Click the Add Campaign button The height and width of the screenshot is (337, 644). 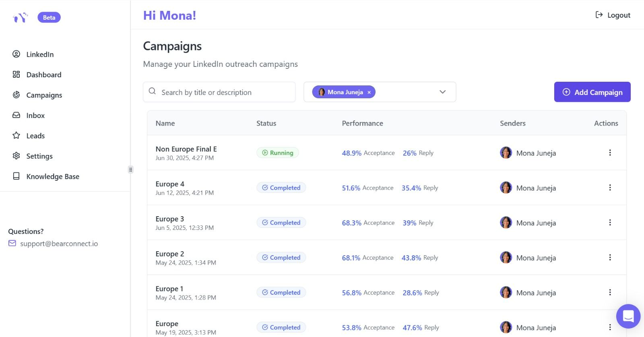(592, 92)
